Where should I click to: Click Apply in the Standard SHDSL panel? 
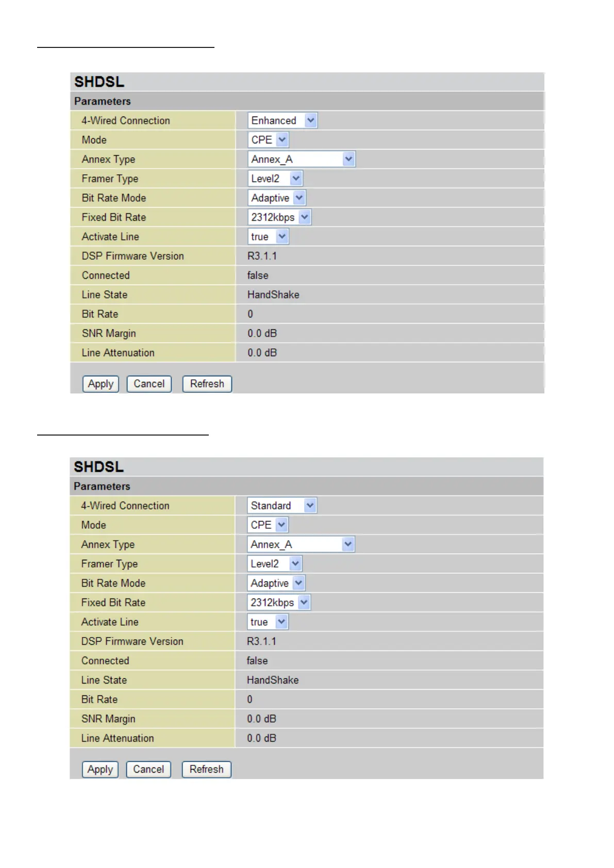(x=100, y=770)
